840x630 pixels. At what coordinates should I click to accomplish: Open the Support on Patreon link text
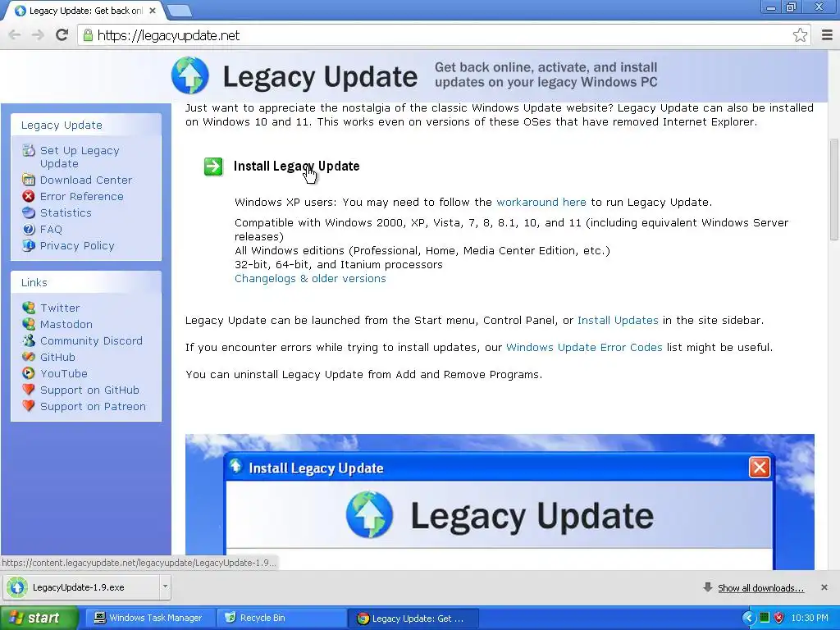pos(93,407)
